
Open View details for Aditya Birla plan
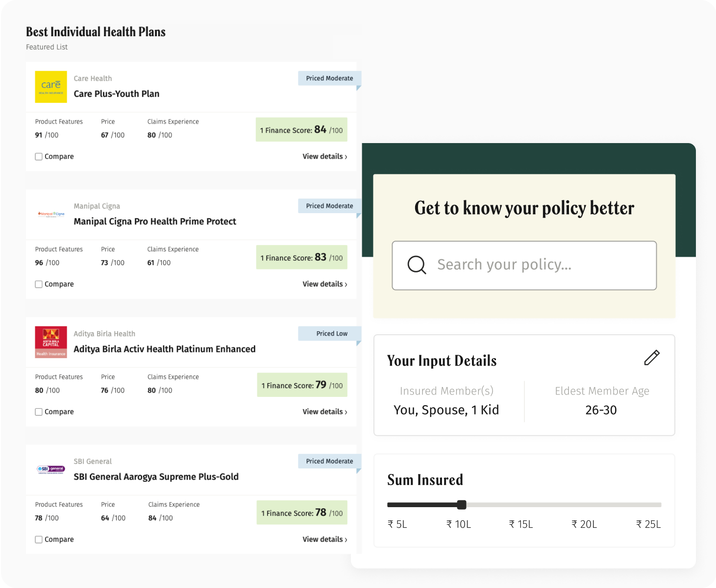324,412
